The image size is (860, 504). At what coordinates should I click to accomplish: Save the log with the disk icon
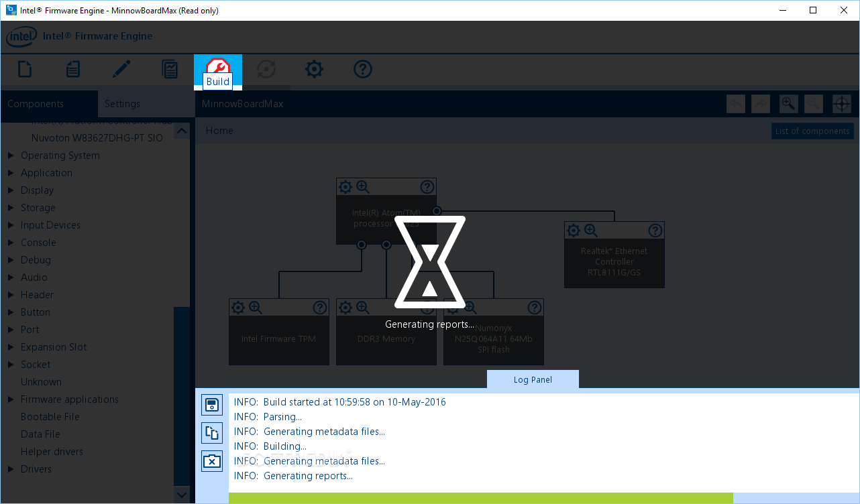click(212, 405)
